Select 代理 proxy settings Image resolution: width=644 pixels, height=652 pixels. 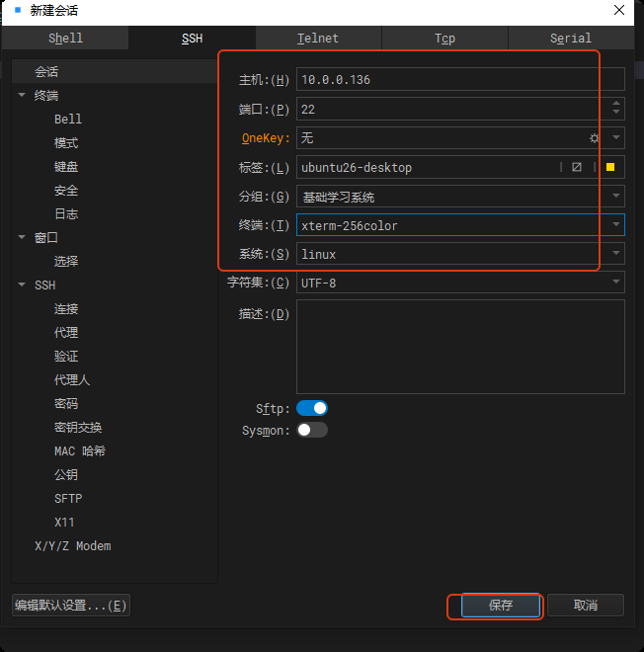pos(66,332)
